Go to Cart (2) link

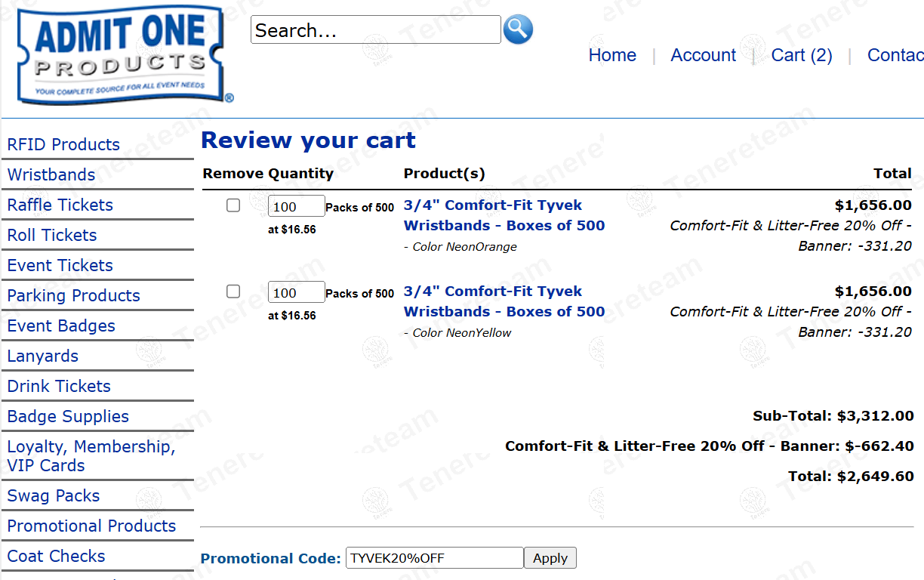coord(802,55)
